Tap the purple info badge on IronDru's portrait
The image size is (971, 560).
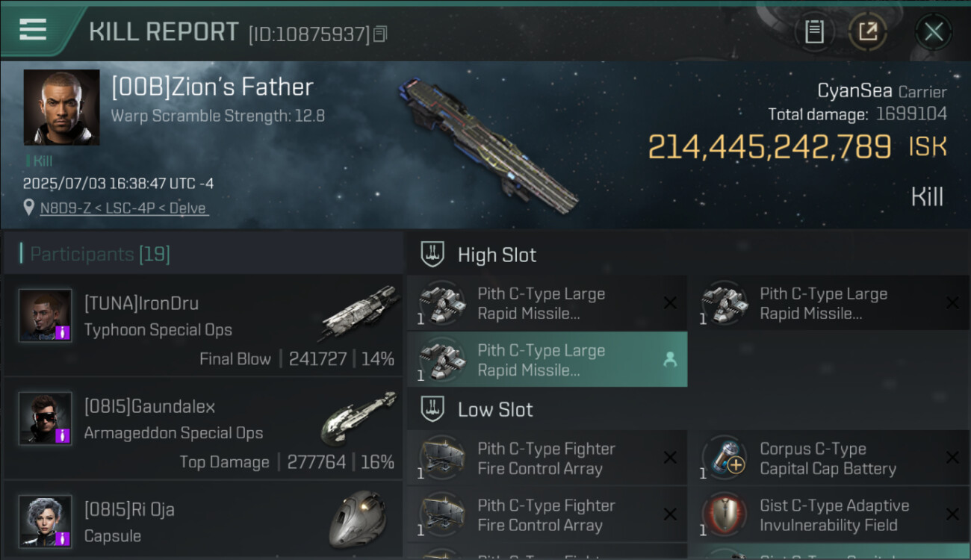coord(63,332)
